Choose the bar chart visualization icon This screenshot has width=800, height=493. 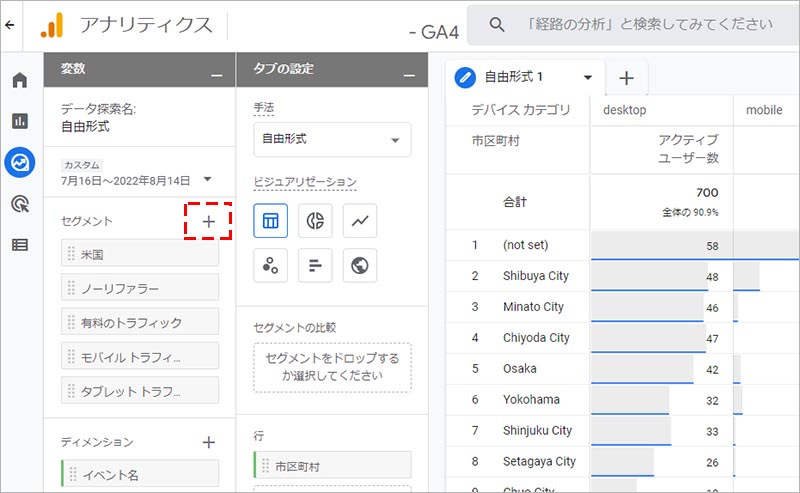click(x=315, y=265)
